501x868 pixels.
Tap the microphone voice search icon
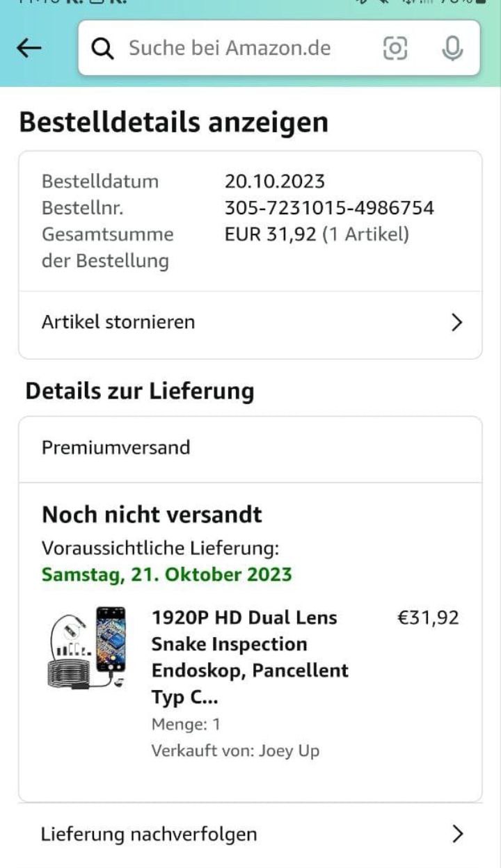click(452, 48)
